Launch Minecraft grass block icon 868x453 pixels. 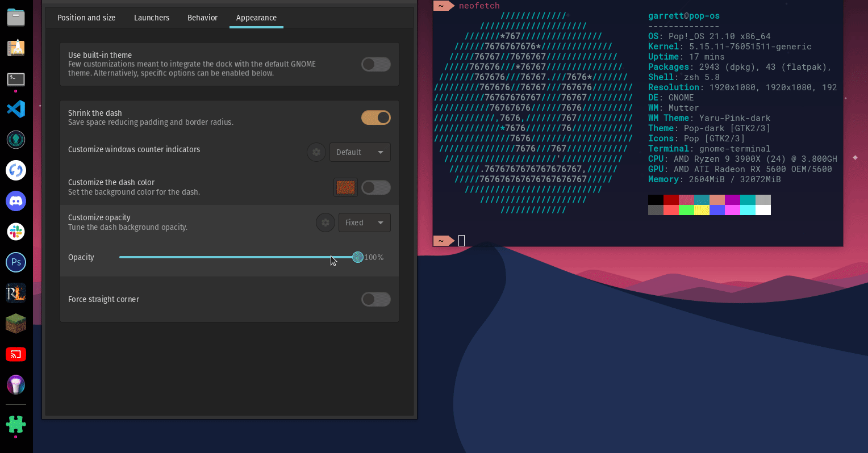tap(16, 324)
